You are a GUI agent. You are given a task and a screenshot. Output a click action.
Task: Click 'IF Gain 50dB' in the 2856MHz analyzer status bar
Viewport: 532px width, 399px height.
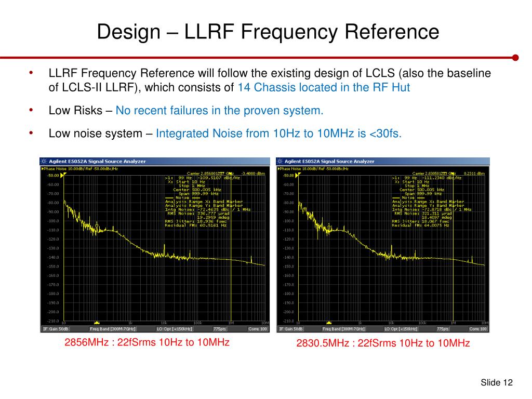click(56, 329)
